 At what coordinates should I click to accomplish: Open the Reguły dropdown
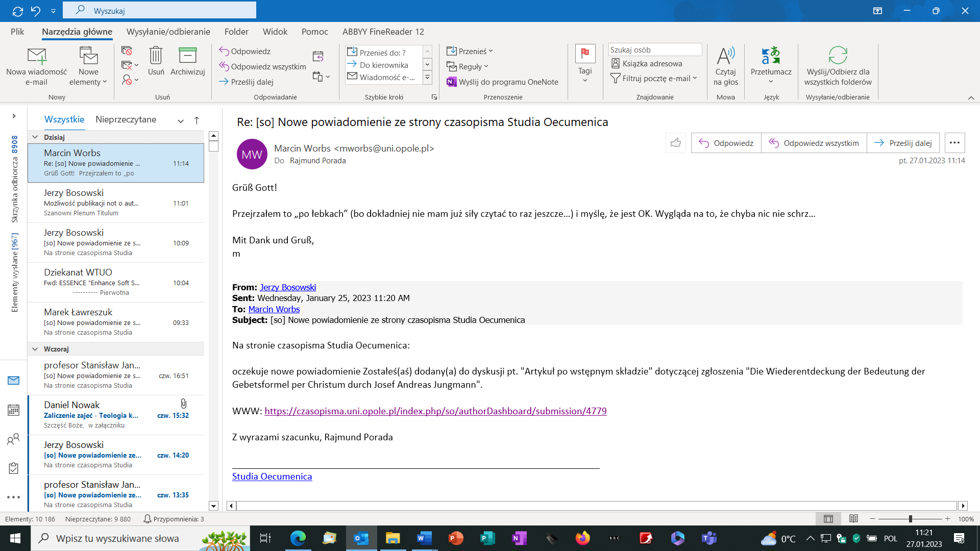click(x=468, y=67)
